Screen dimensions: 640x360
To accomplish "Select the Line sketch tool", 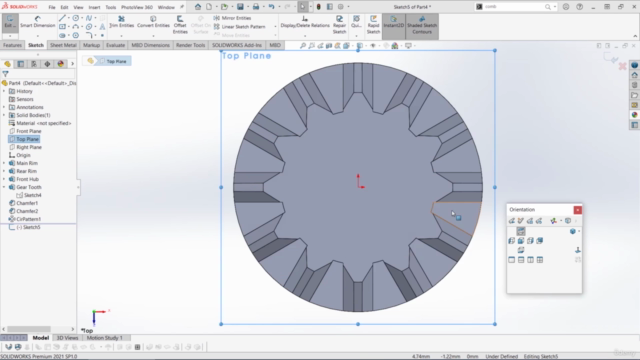I will [62, 18].
